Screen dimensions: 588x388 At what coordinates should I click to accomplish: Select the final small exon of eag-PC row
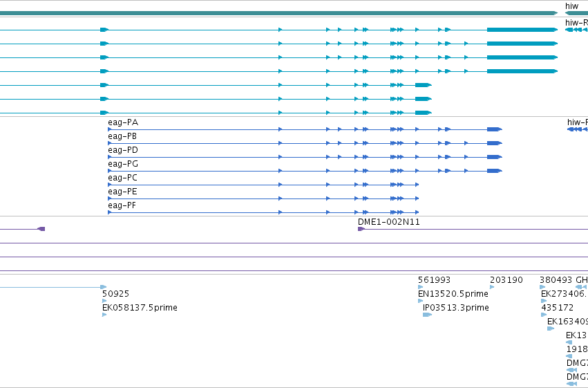click(417, 185)
